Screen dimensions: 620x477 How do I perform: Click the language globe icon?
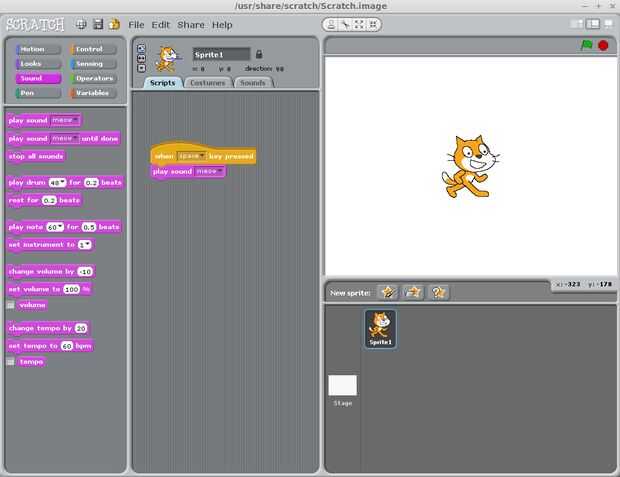pyautogui.click(x=81, y=25)
